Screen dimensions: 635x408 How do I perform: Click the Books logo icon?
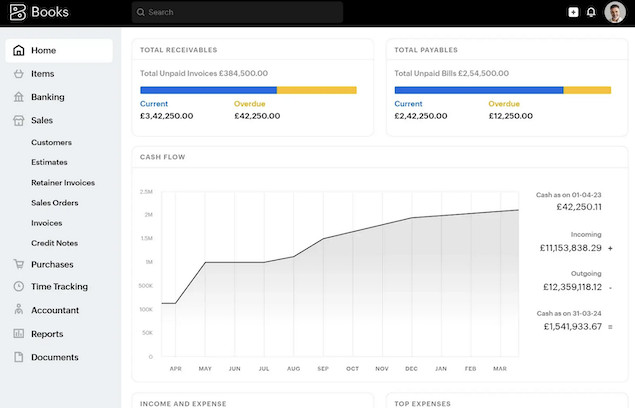click(16, 12)
